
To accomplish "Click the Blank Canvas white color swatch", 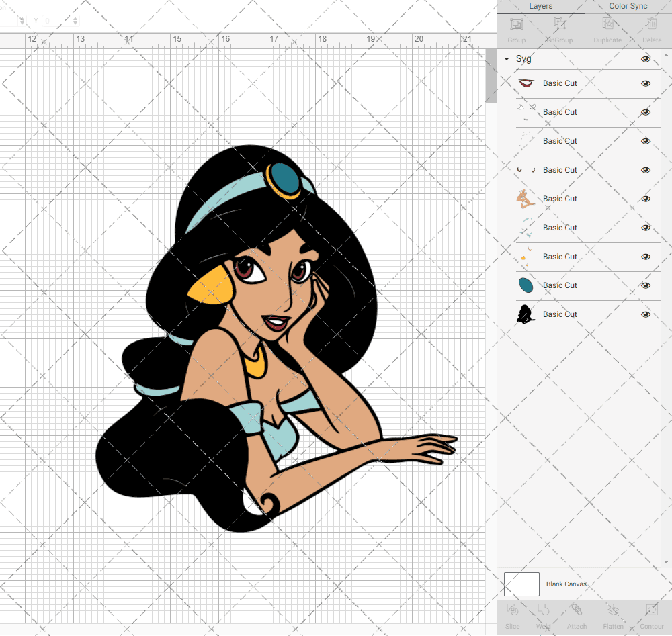I will 521,584.
